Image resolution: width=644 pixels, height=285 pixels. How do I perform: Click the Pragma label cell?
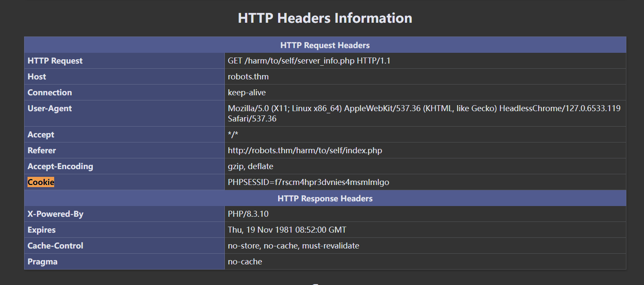click(x=125, y=261)
